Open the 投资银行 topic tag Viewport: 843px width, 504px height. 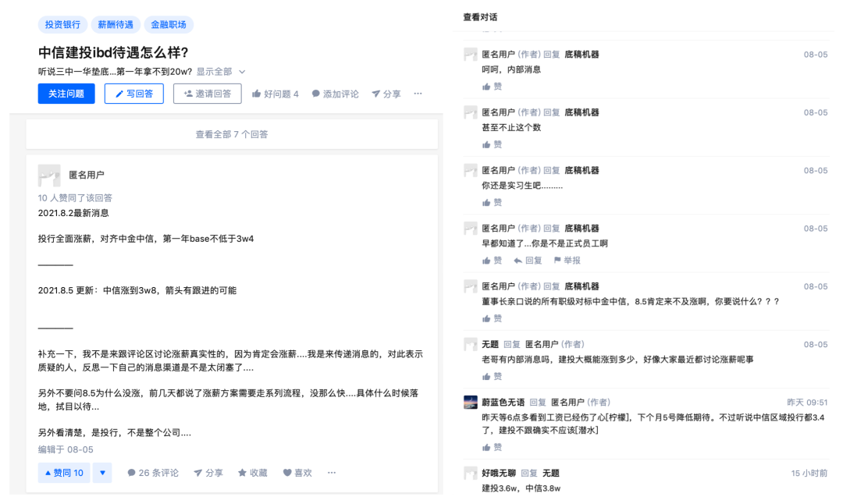[x=62, y=25]
